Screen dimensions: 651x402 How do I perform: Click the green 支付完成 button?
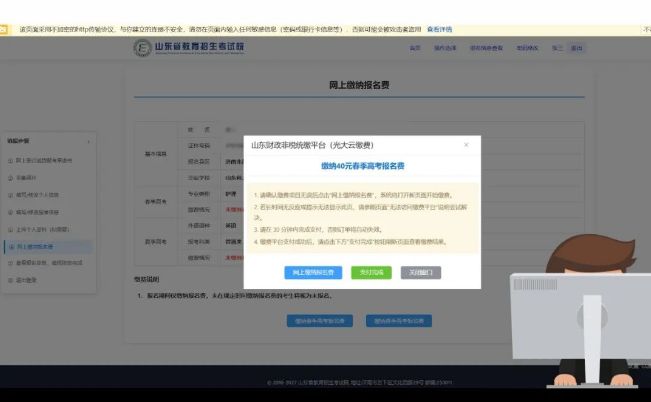[371, 272]
